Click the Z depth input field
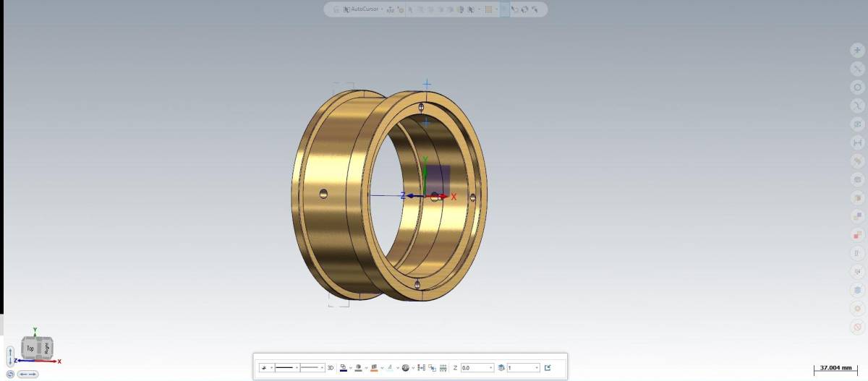The width and height of the screenshot is (868, 381). pyautogui.click(x=477, y=367)
